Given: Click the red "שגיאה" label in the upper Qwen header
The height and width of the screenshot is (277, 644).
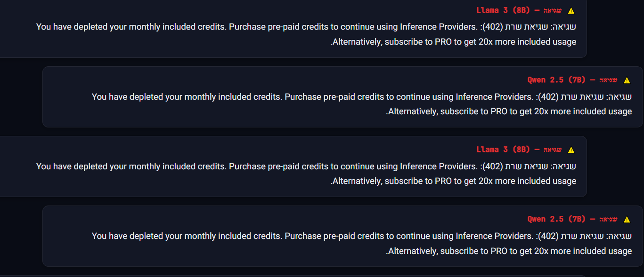Looking at the screenshot, I should pyautogui.click(x=608, y=80).
